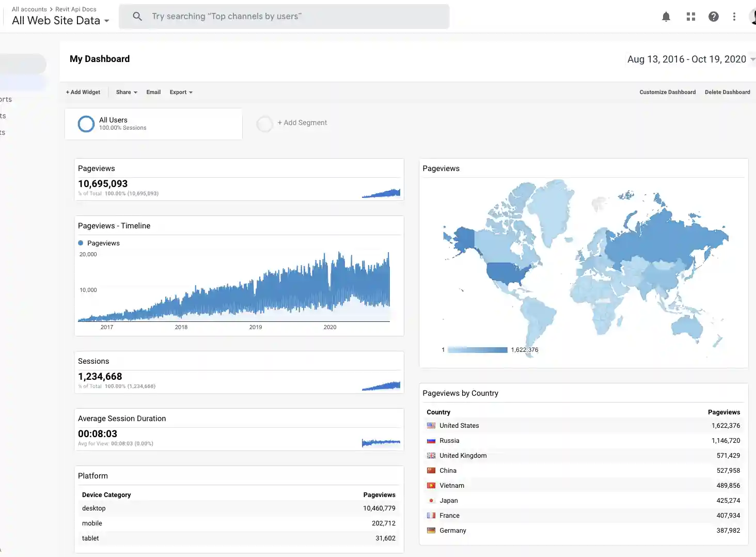Open the Google apps grid
Screen dimensions: 756x557
[690, 16]
